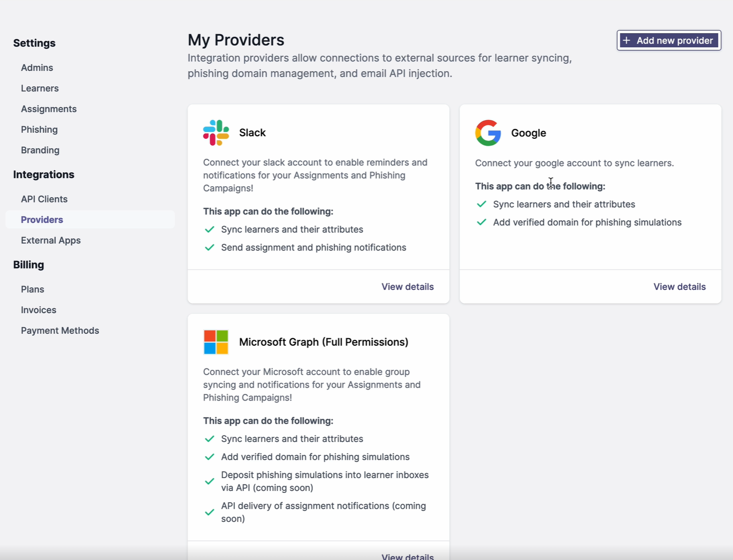This screenshot has width=733, height=560.
Task: Click the Slack logo icon
Action: coord(216,133)
